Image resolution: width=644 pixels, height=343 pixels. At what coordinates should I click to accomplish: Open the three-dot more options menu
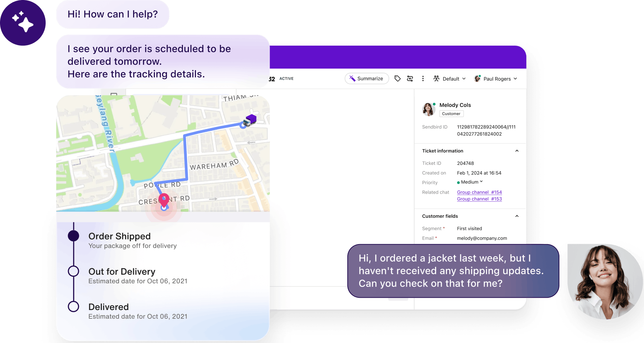(x=423, y=79)
